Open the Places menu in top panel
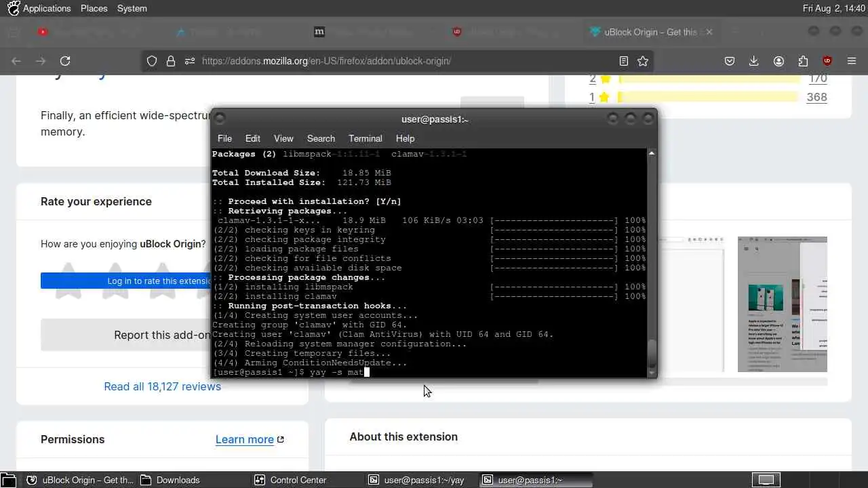 94,8
